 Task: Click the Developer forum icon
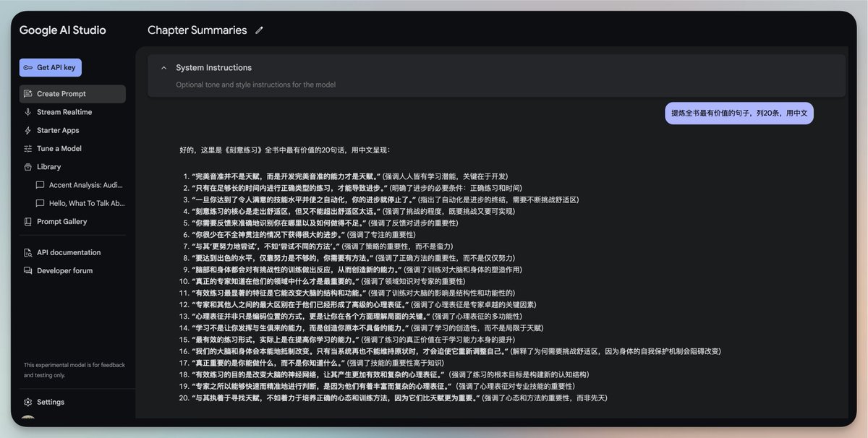(28, 270)
